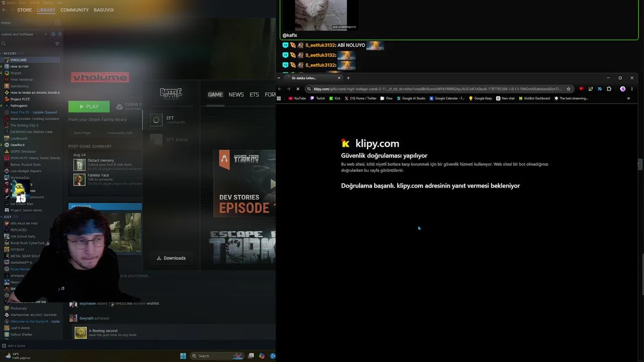
Task: Select Satisfactory in the library list
Action: [x=20, y=86]
